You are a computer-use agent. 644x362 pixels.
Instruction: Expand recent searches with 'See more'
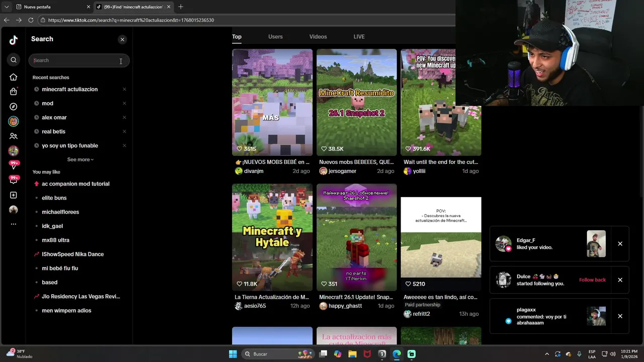(x=80, y=159)
